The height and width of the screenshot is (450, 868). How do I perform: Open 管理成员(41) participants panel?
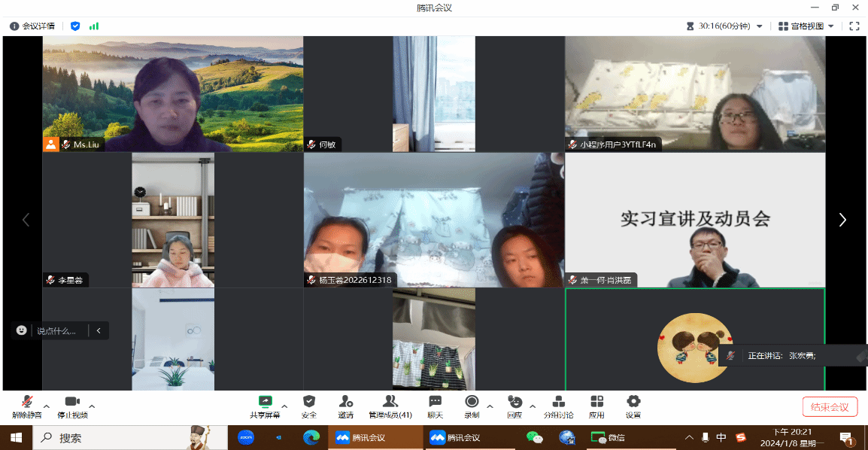point(390,406)
